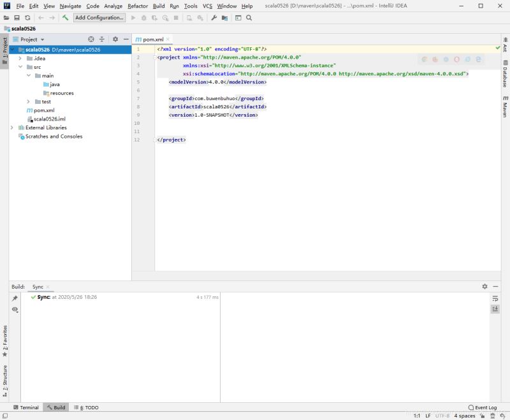The width and height of the screenshot is (510, 420).
Task: Expand the test folder in project tree
Action: tap(29, 101)
